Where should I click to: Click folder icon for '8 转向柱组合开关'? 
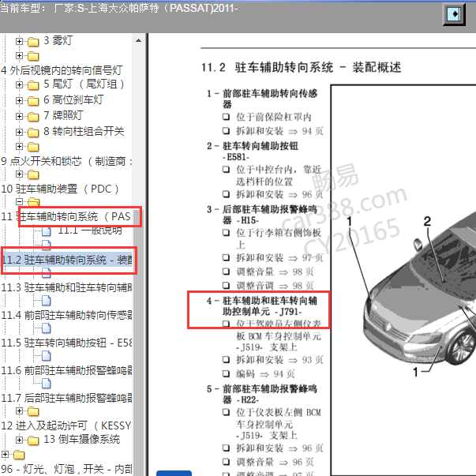33,133
